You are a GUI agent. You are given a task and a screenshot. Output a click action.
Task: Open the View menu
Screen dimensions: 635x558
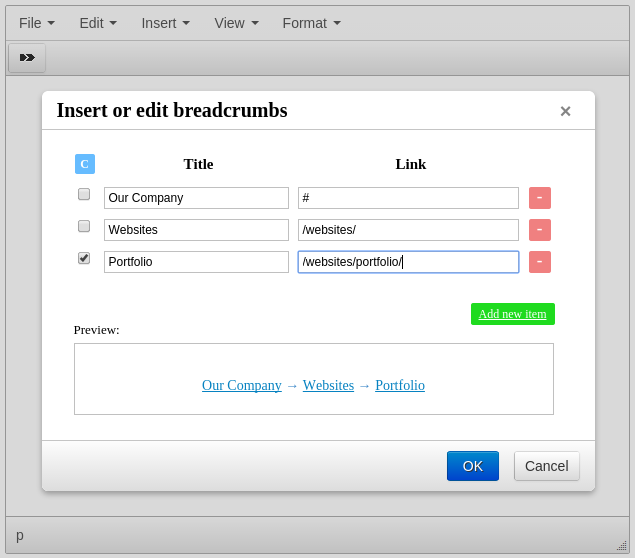pyautogui.click(x=236, y=23)
